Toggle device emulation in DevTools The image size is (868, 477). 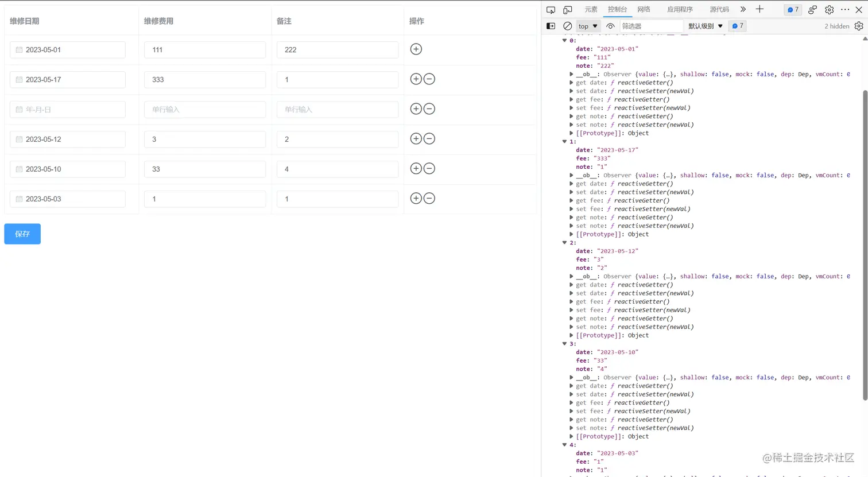(568, 10)
